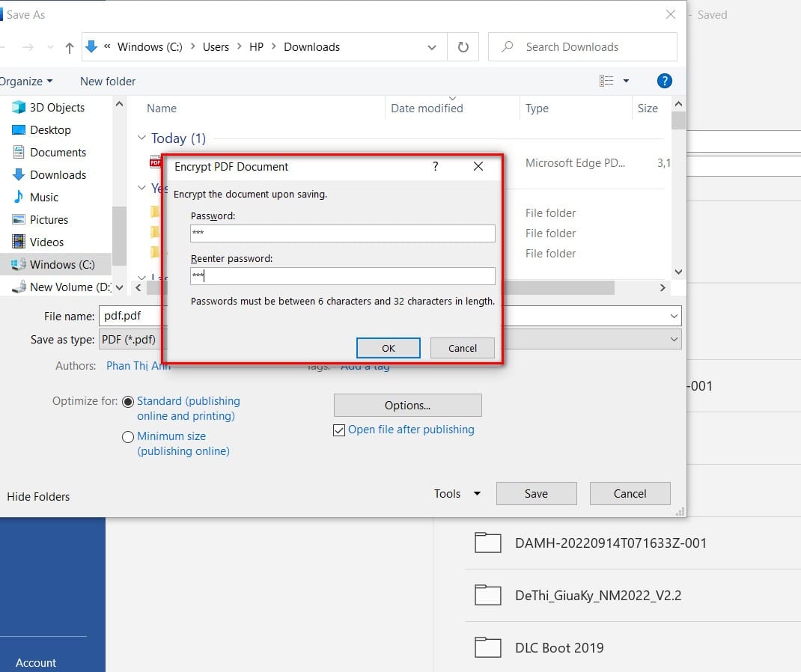
Task: Expand the address bar history dropdown
Action: [432, 47]
